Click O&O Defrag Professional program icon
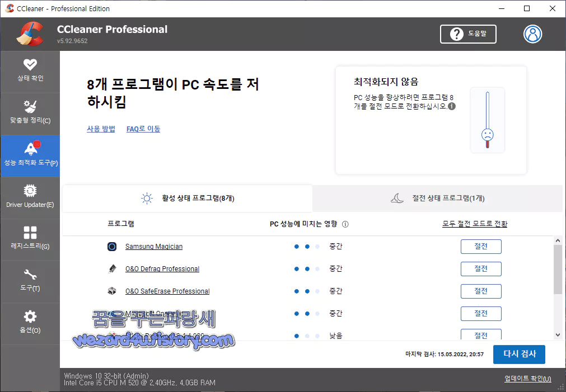566x392 pixels. coord(112,269)
